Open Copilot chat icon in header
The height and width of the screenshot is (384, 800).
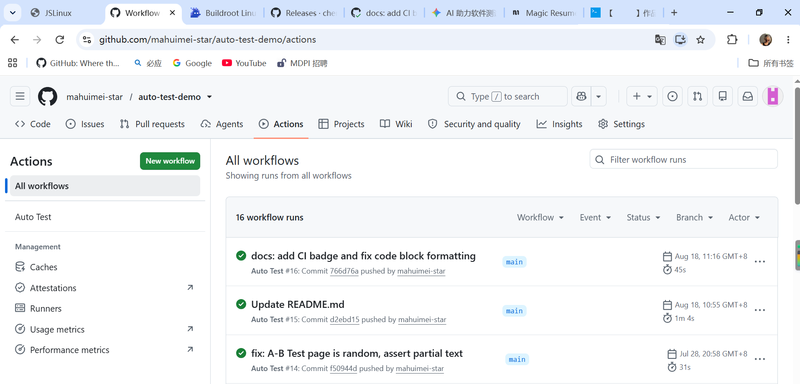click(x=581, y=96)
